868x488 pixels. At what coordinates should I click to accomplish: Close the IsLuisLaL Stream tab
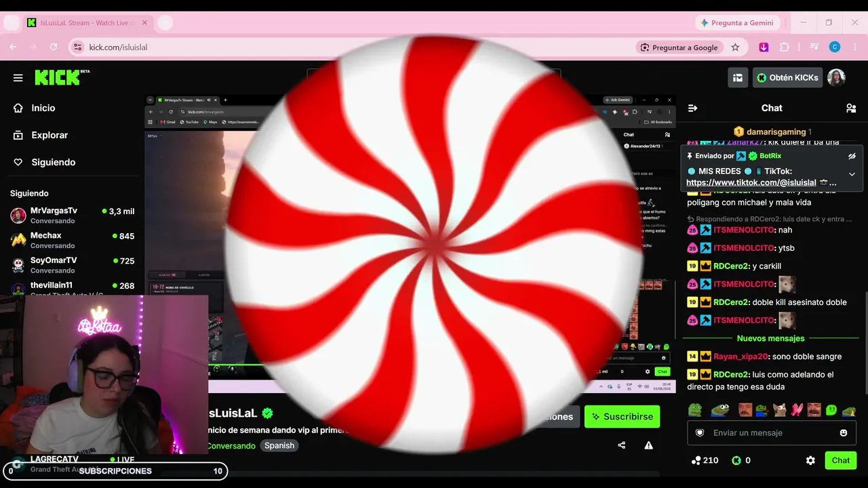[144, 23]
